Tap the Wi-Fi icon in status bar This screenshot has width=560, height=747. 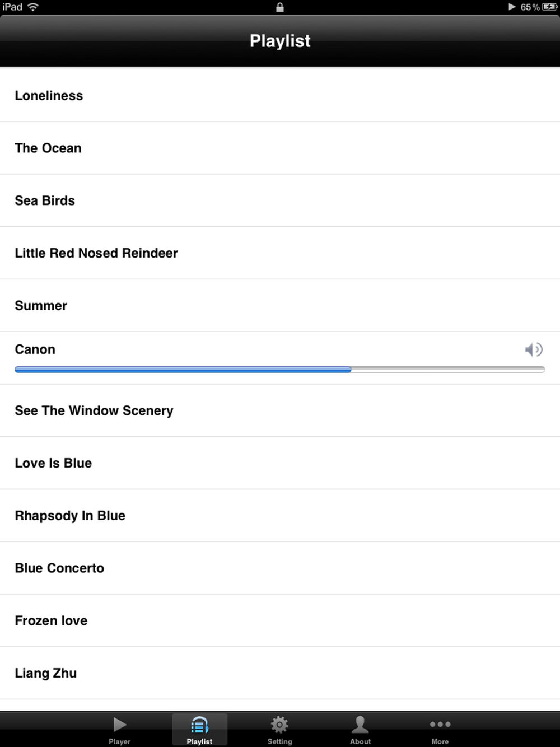[x=33, y=7]
